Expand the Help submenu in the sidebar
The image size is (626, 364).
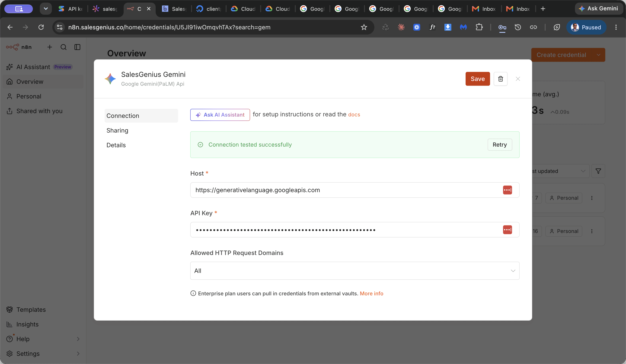pyautogui.click(x=78, y=339)
